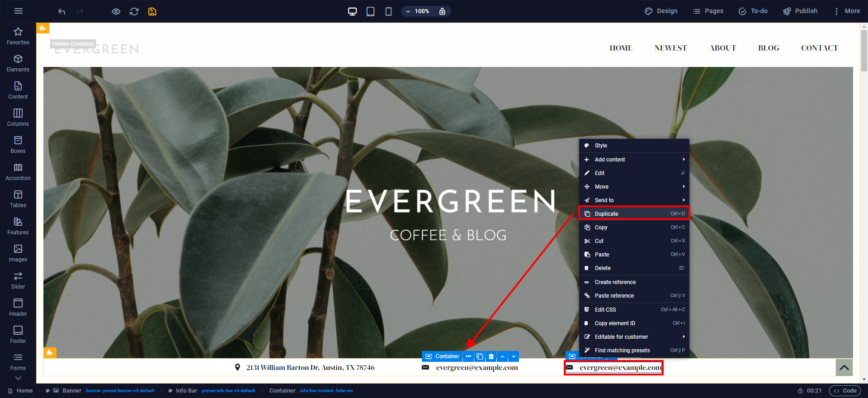Open the Slider elements panel
The height and width of the screenshot is (398, 868).
[18, 280]
